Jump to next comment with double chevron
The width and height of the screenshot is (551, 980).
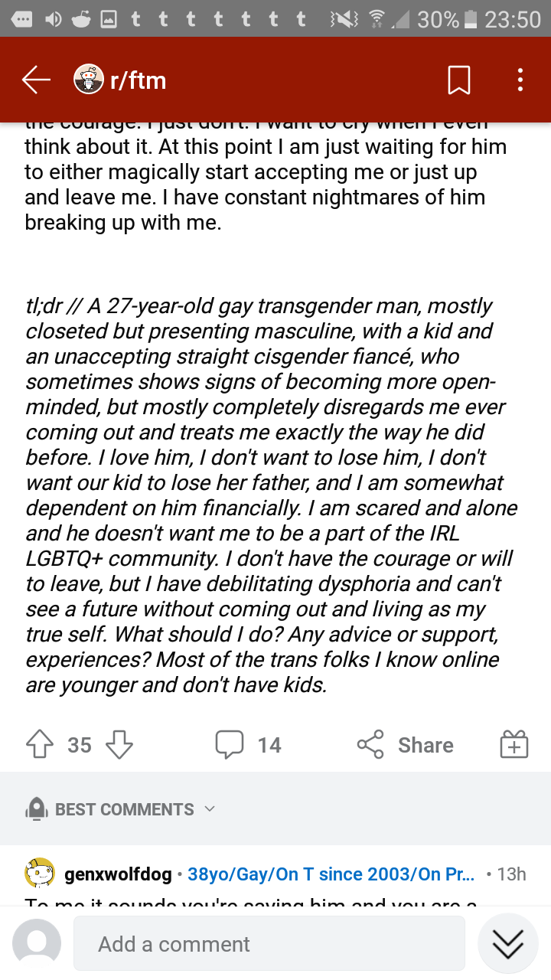508,944
